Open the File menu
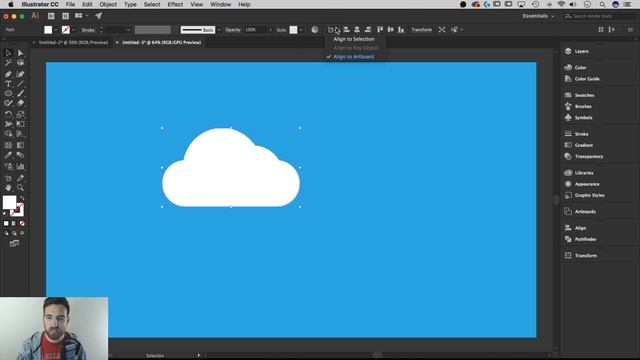Image resolution: width=640 pixels, height=360 pixels. (x=70, y=4)
